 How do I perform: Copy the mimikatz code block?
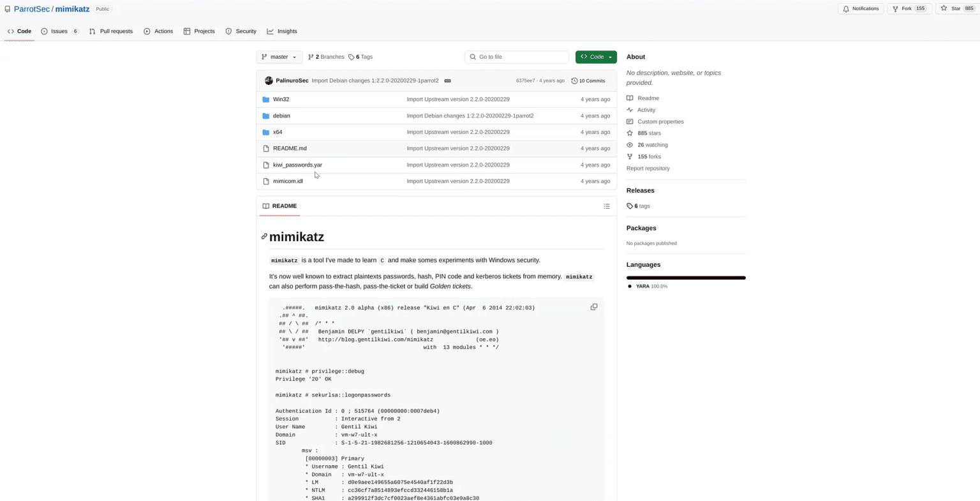point(594,306)
